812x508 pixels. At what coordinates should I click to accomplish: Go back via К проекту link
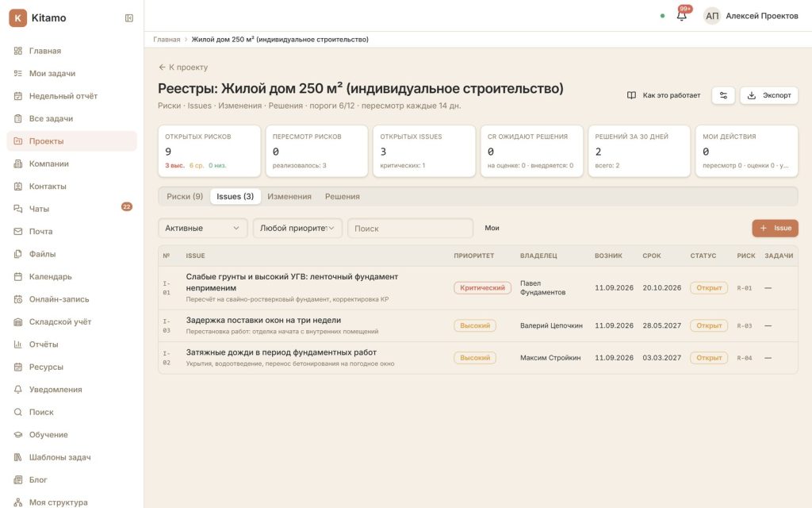click(x=183, y=67)
